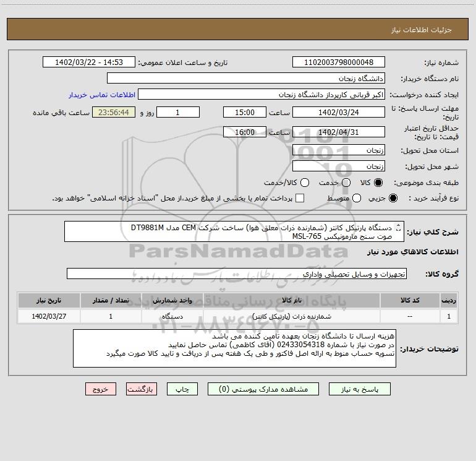Click the unit cell دستگاه
Image resolution: width=476 pixels, height=461 pixels.
point(172,316)
